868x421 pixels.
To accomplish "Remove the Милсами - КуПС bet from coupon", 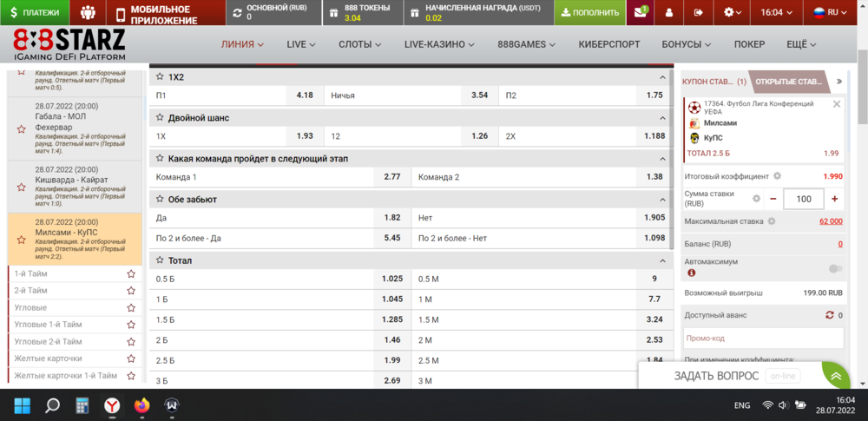I will click(837, 104).
